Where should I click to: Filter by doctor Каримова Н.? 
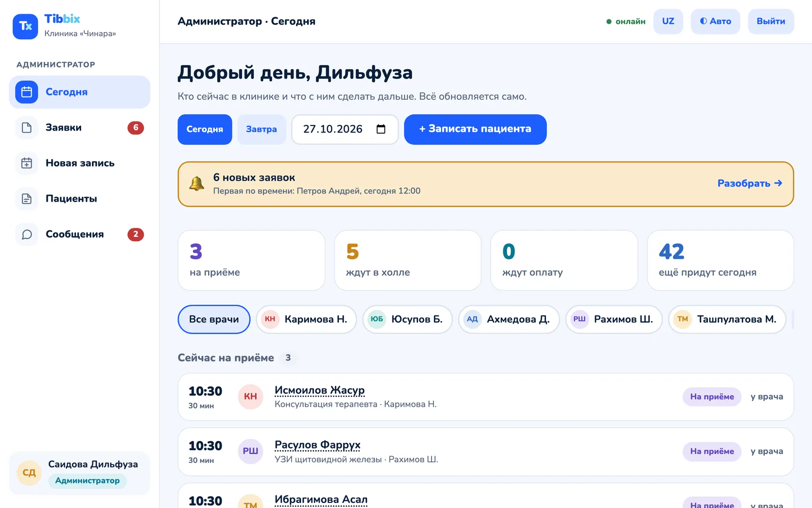pos(306,320)
